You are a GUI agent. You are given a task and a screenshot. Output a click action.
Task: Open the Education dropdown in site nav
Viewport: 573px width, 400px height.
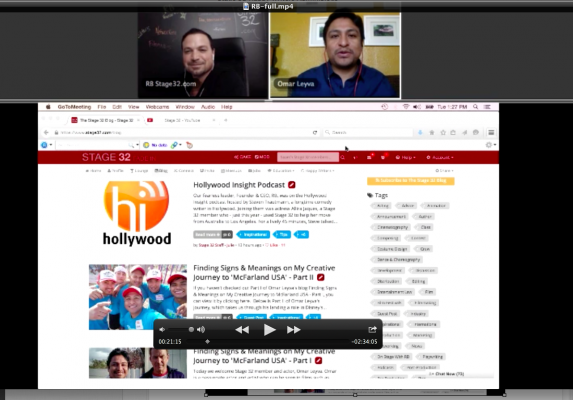(281, 171)
